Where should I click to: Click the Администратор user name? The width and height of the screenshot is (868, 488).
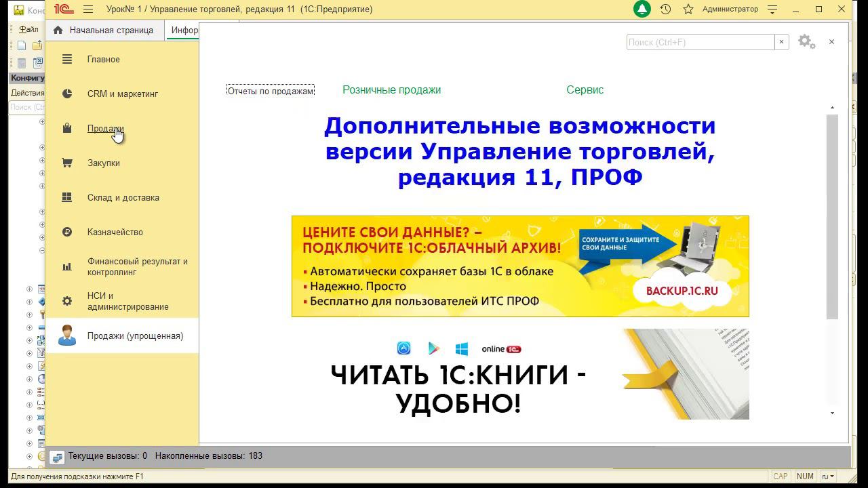coord(730,9)
